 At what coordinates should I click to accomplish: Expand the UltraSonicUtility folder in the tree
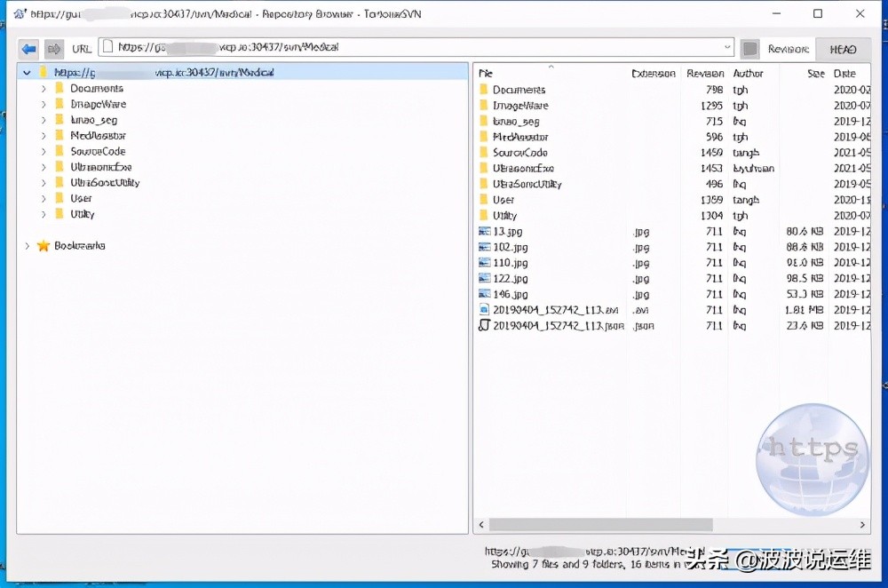point(44,183)
